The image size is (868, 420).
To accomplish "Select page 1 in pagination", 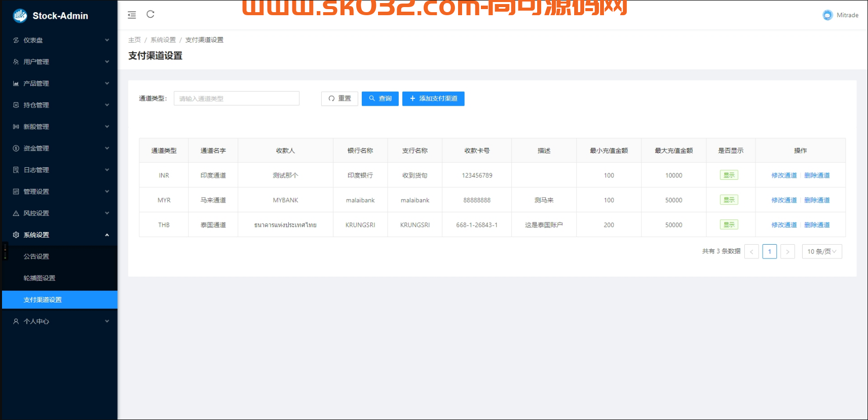I will 770,252.
